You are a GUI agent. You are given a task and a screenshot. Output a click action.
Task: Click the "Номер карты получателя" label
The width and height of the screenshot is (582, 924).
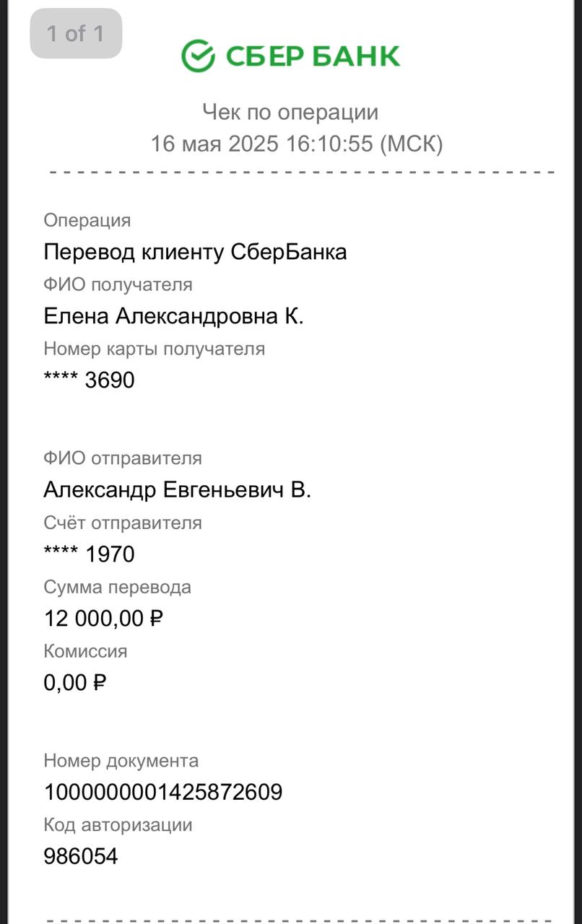click(155, 349)
